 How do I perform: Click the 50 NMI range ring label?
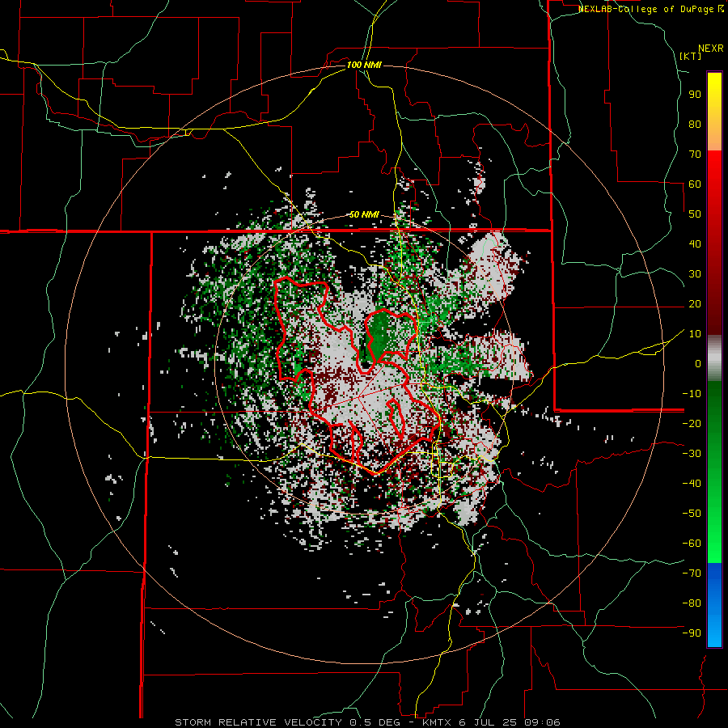tap(364, 214)
